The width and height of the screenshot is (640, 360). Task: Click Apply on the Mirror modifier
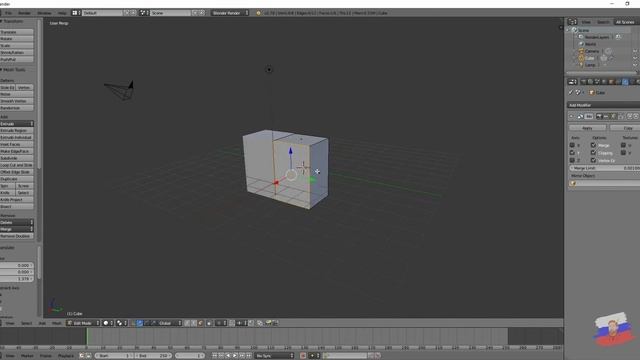click(x=587, y=128)
